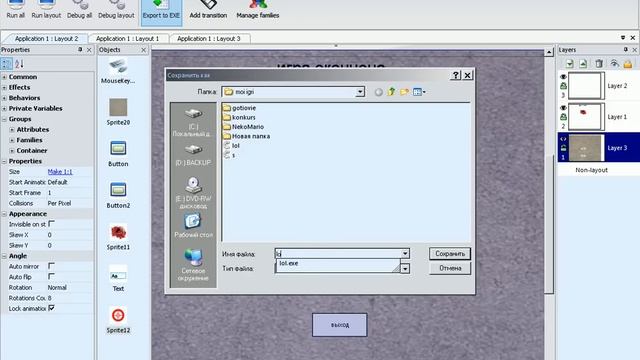The image size is (640, 360).
Task: Open the Рабочий стол shortcut in sidebar
Action: (193, 225)
